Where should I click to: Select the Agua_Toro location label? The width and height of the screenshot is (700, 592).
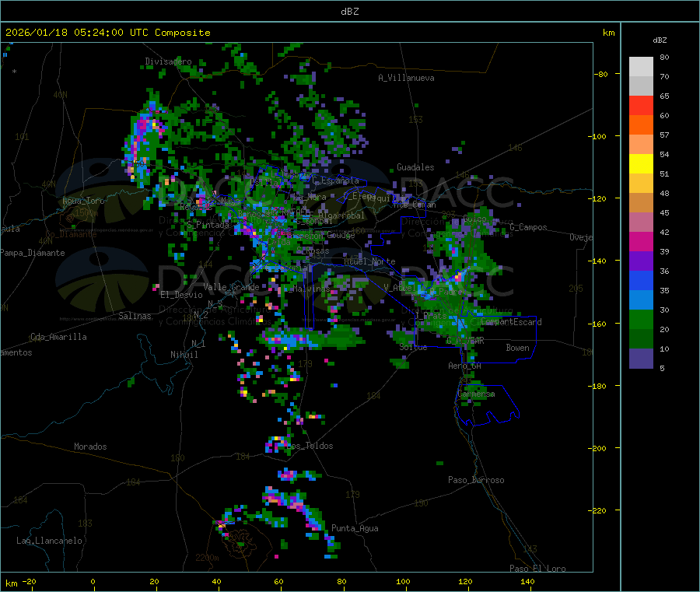point(83,201)
